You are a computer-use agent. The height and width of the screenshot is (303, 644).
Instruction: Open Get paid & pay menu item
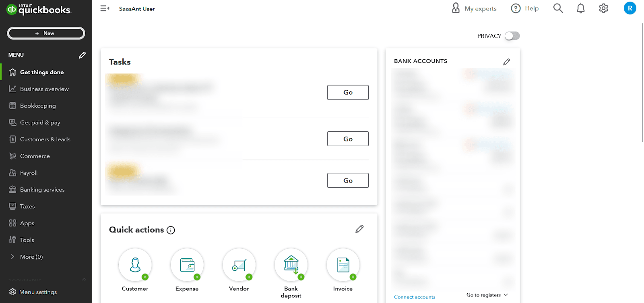coord(46,122)
